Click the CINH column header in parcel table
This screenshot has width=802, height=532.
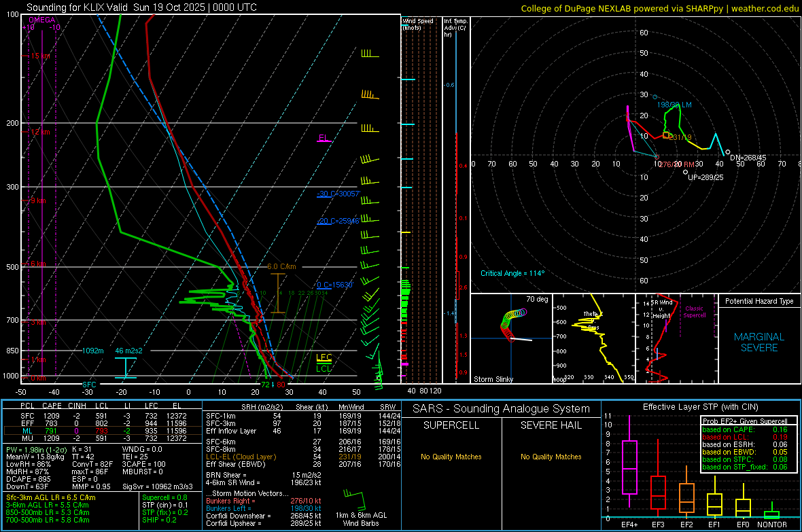(77, 406)
